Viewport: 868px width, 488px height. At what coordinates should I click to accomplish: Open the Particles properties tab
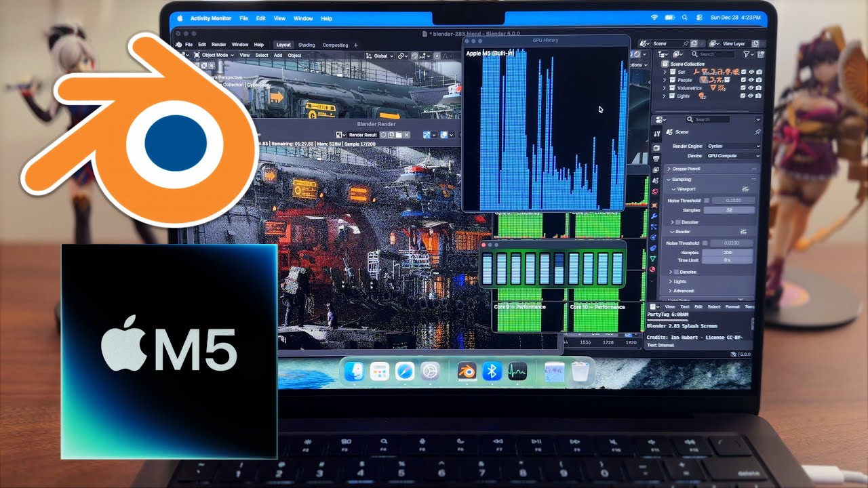(654, 227)
